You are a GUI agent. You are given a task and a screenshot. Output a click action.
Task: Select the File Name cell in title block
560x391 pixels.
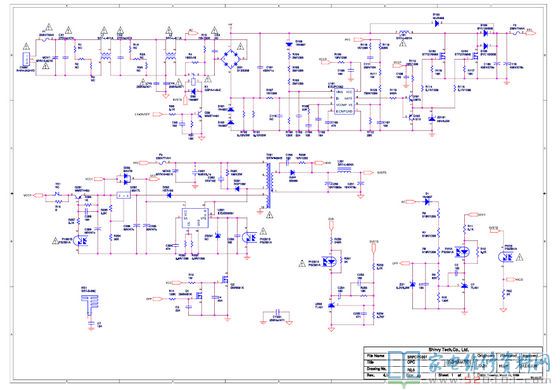click(375, 356)
